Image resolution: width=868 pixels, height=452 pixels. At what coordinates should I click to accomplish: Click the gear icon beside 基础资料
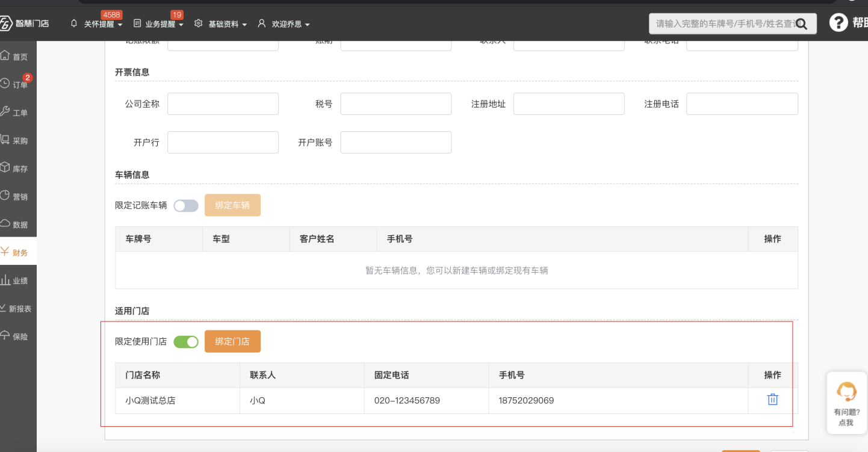coord(199,23)
